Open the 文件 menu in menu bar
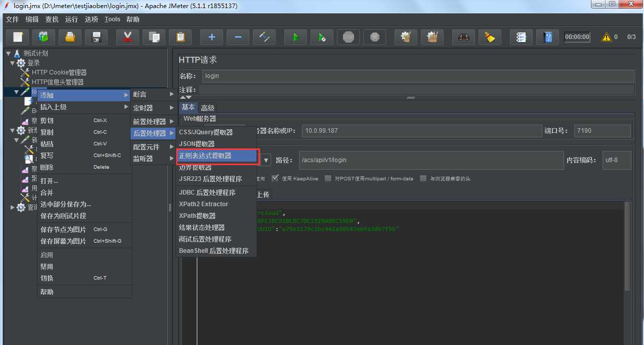This screenshot has height=345, width=644. [x=12, y=19]
